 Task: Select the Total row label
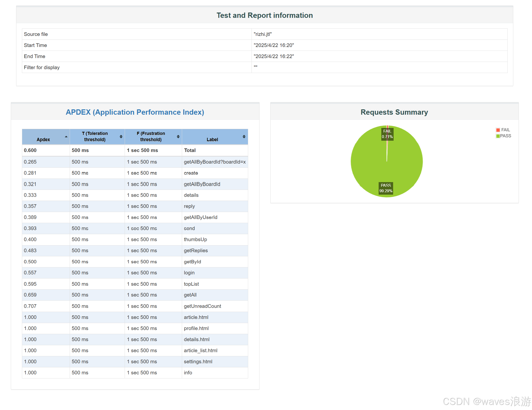190,150
